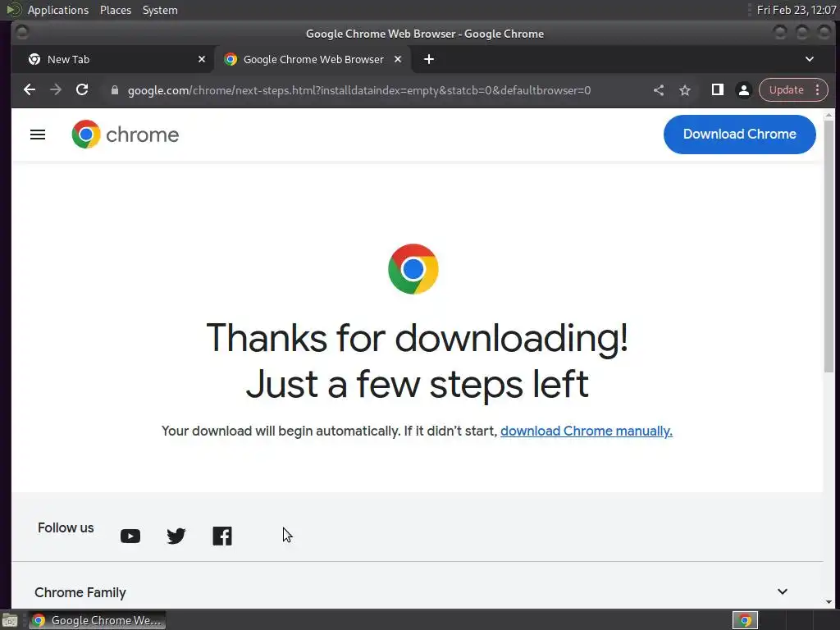
Task: Click the large Chrome logo image
Action: 413,269
